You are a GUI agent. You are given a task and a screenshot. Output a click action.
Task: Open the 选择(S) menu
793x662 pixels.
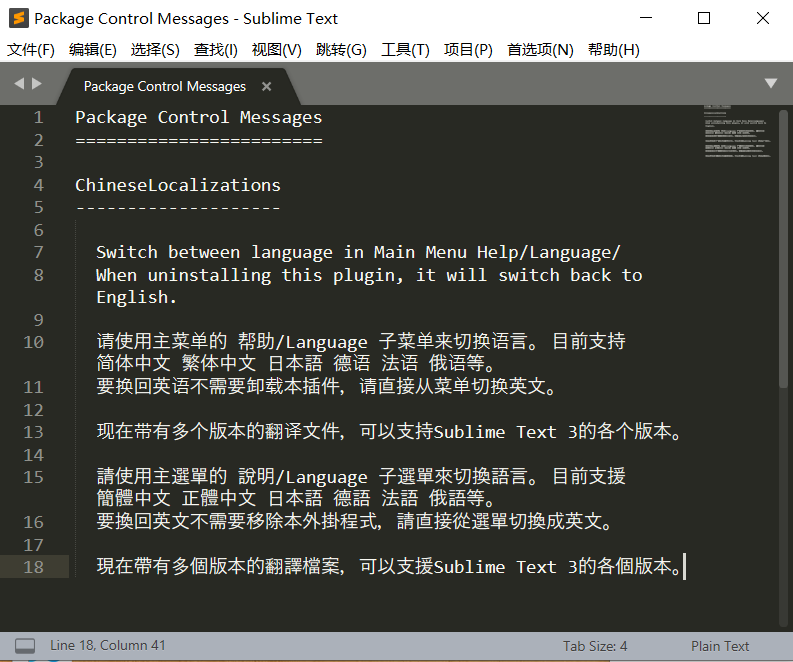tap(155, 50)
